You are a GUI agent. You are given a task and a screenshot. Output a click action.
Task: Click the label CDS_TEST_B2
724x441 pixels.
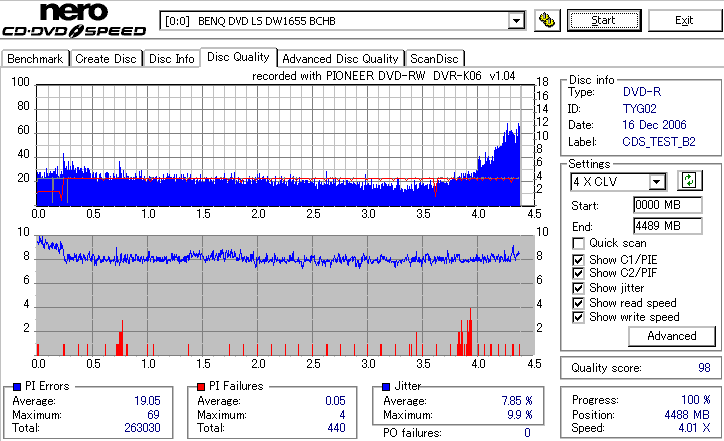[659, 142]
